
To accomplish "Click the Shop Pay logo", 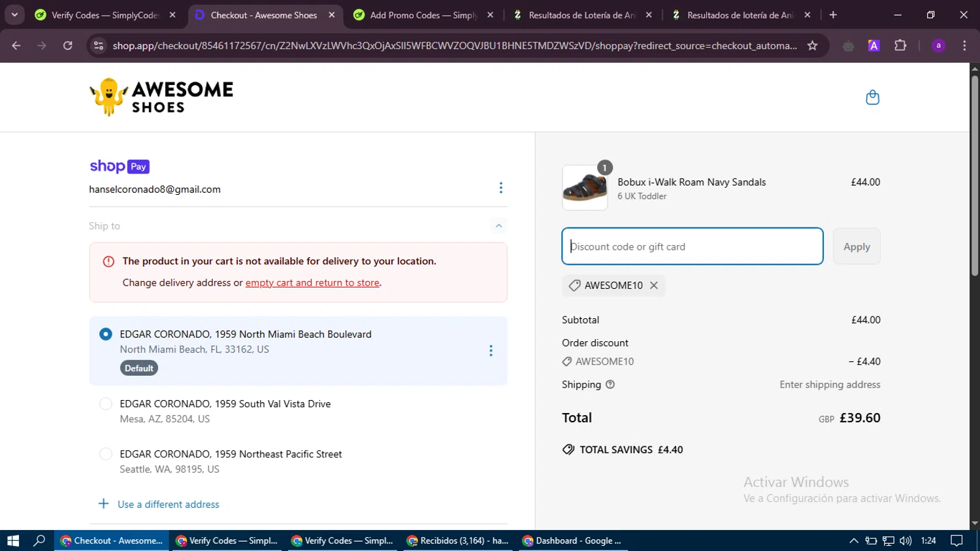I will tap(120, 166).
